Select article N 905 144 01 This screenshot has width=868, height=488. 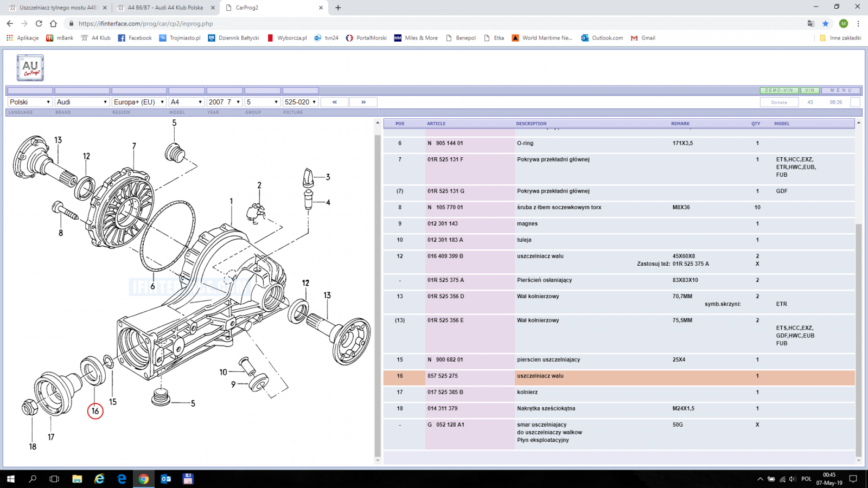pyautogui.click(x=445, y=143)
